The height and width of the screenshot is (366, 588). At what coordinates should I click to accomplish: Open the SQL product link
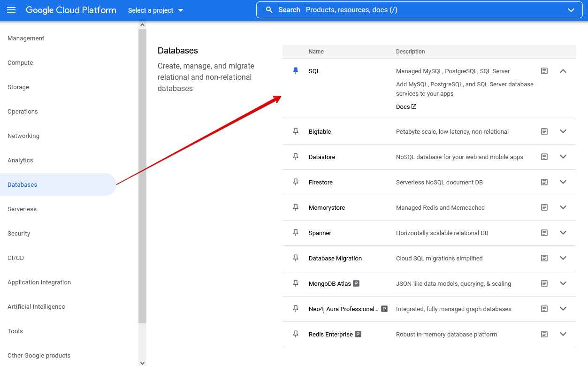(x=314, y=71)
